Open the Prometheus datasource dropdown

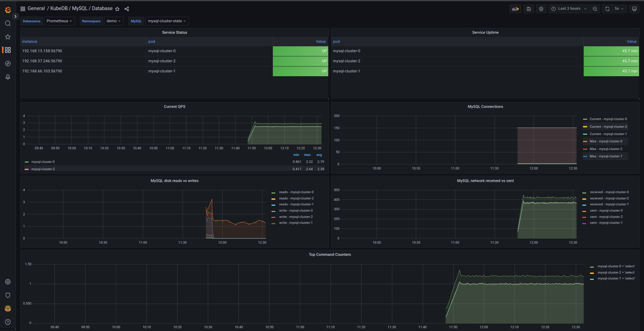(x=60, y=21)
